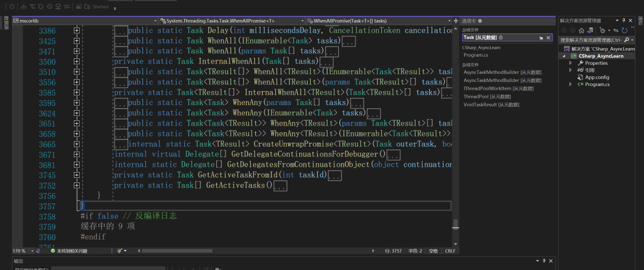The height and width of the screenshot is (270, 644).
Task: Open the tab panel settings gear
Action: [x=480, y=21]
